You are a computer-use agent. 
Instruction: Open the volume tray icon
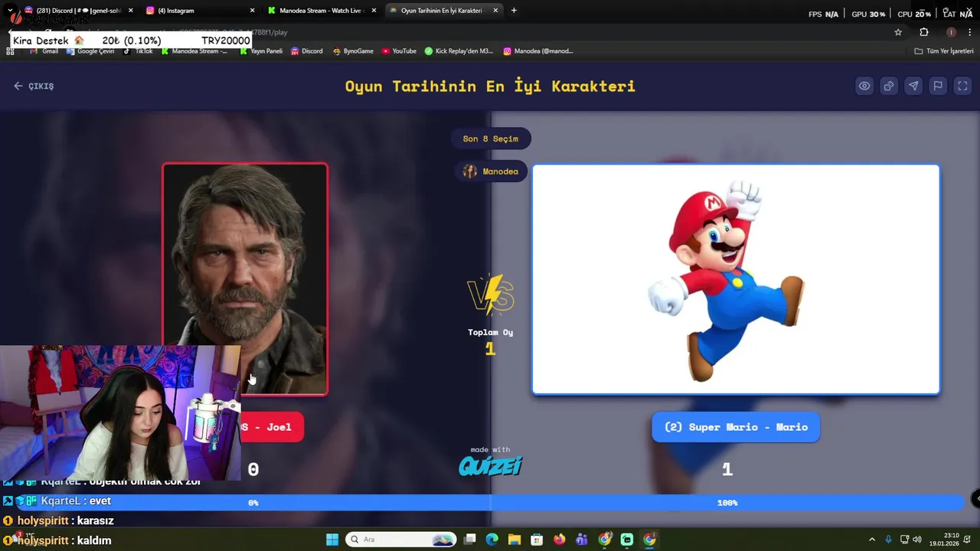click(917, 540)
